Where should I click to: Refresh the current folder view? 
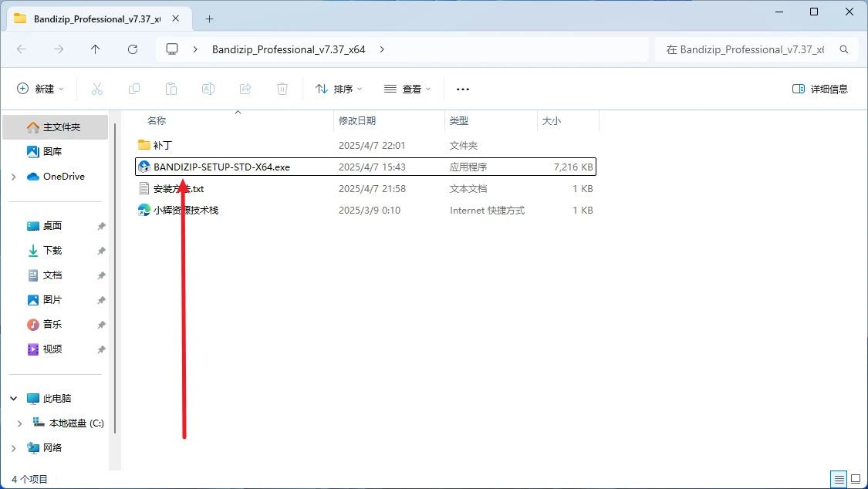[132, 49]
